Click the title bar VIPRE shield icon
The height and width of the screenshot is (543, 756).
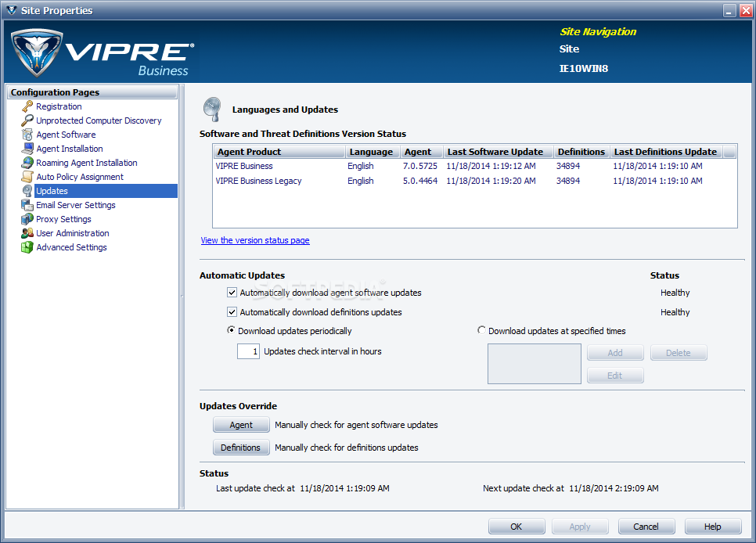coord(12,10)
